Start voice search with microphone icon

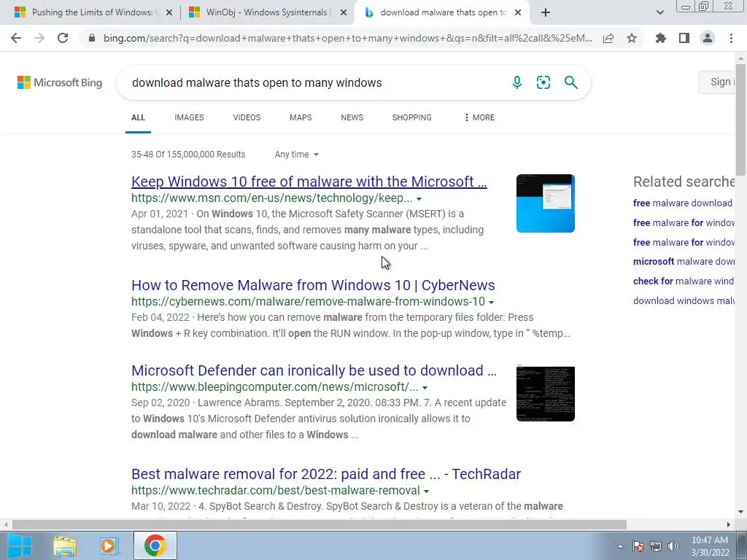click(517, 82)
